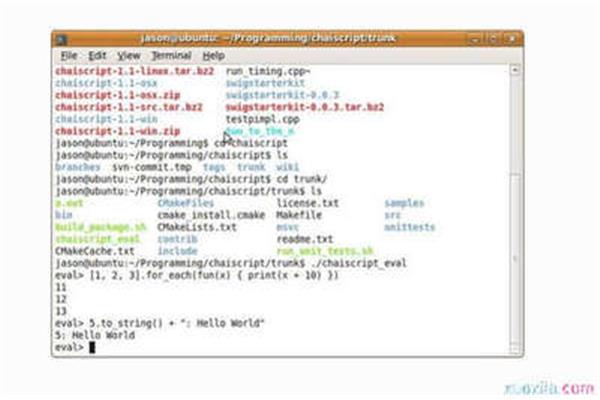The image size is (600, 400).
Task: Click the swigstarterkit directory name
Action: (x=265, y=83)
